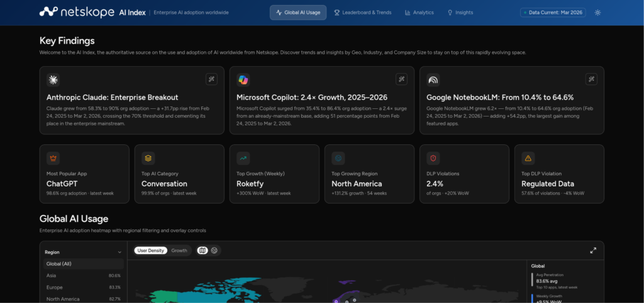This screenshot has height=303, width=644.
Task: Click magic wand button on Copilot card
Action: [401, 79]
